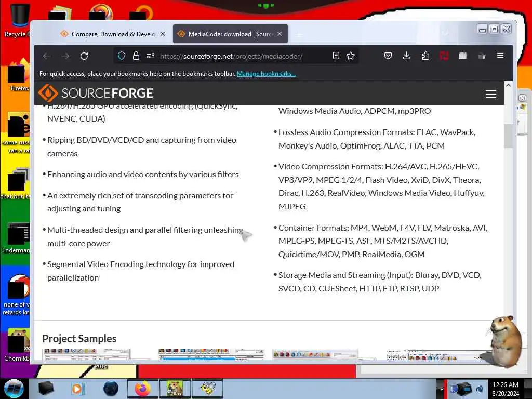Open the tracking protection shield icon

[122, 56]
